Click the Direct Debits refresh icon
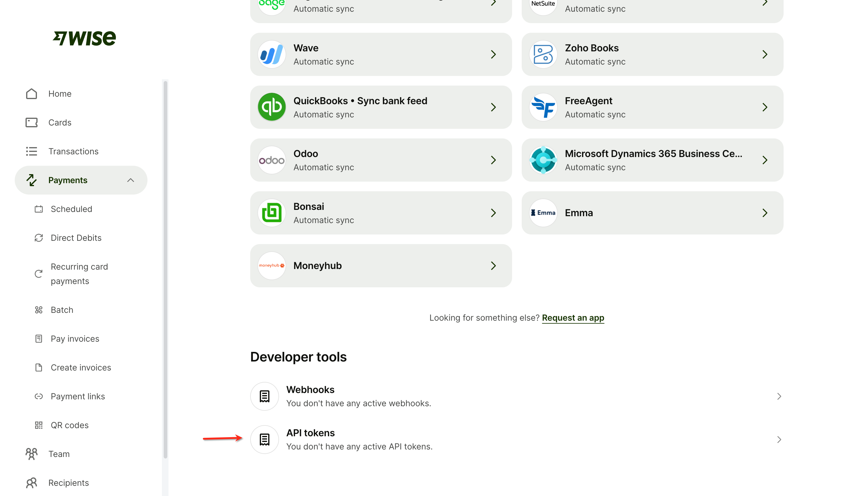Image resolution: width=868 pixels, height=496 pixels. coord(39,238)
